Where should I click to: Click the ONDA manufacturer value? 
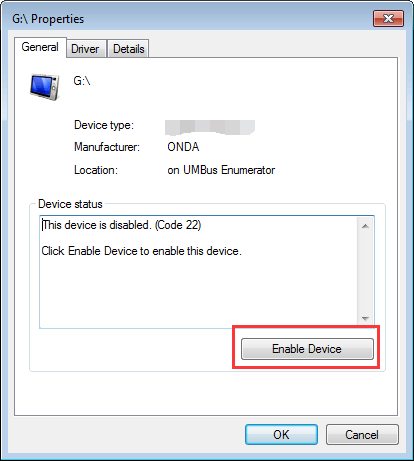(183, 147)
